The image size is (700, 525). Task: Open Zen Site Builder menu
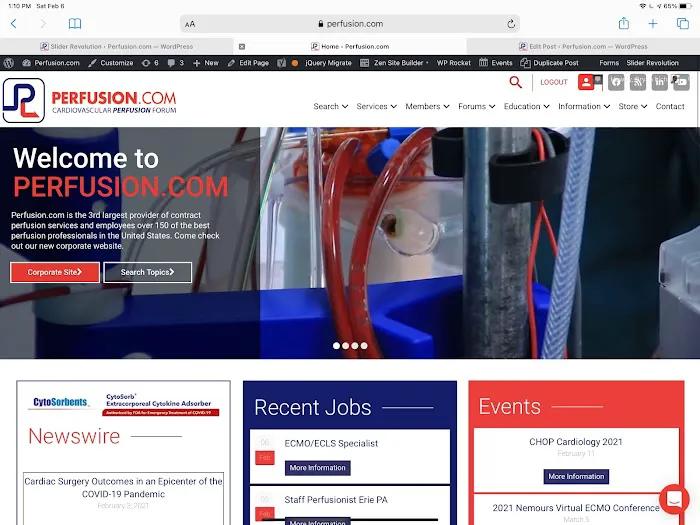(394, 63)
